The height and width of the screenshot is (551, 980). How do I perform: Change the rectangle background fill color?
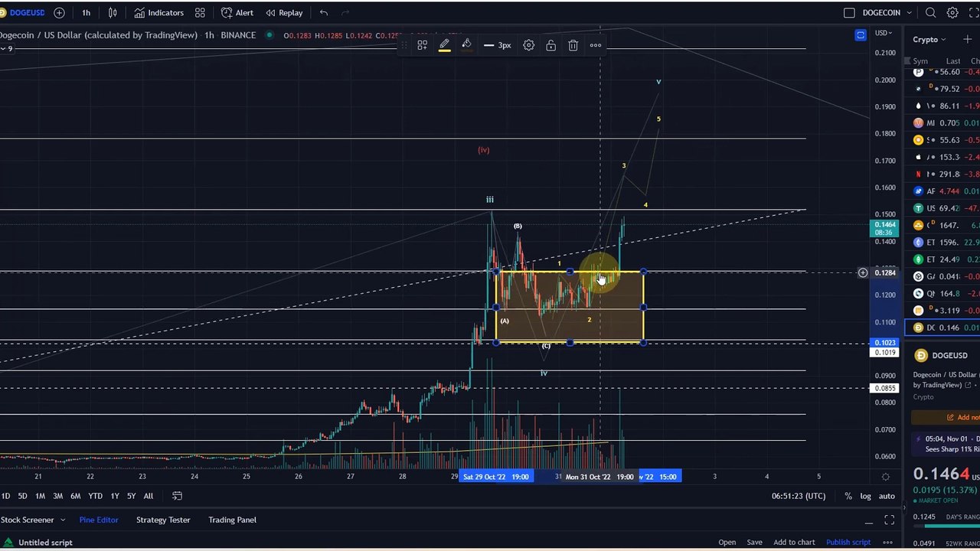pyautogui.click(x=466, y=45)
